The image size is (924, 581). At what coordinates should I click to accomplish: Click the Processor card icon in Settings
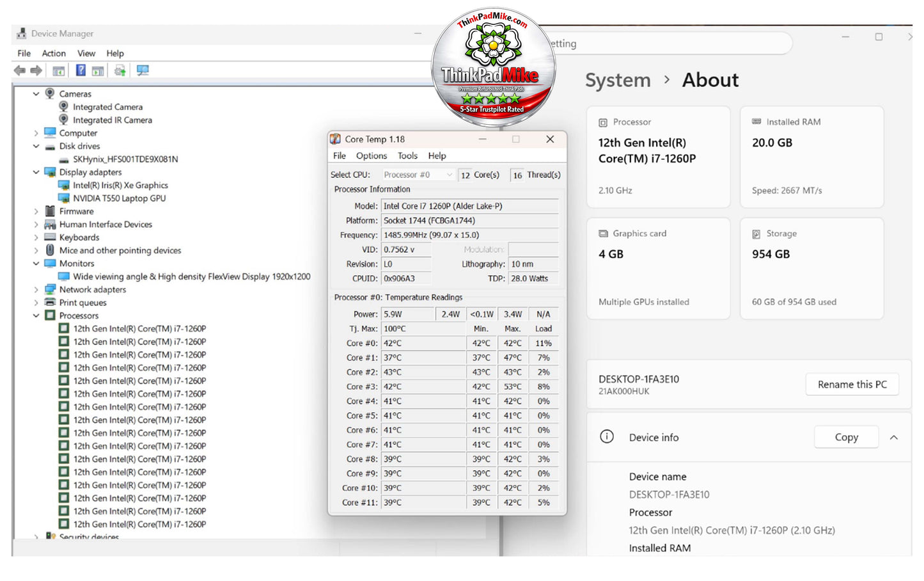click(603, 122)
